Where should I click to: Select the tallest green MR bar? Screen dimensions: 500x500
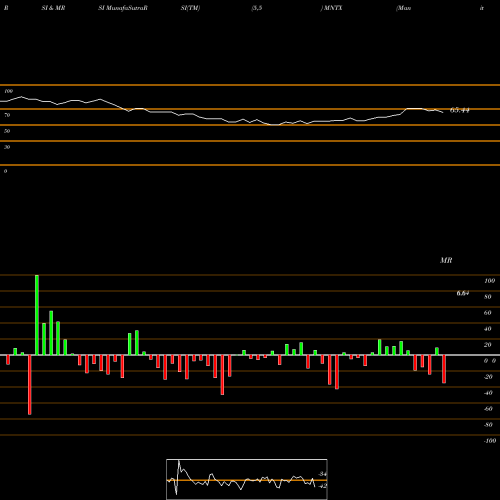[x=37, y=315]
